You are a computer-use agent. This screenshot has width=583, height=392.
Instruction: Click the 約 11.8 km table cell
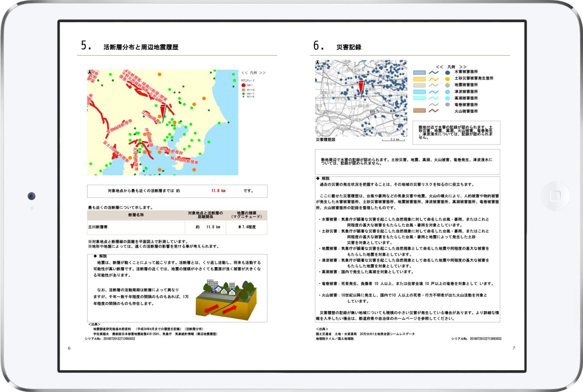tap(206, 228)
